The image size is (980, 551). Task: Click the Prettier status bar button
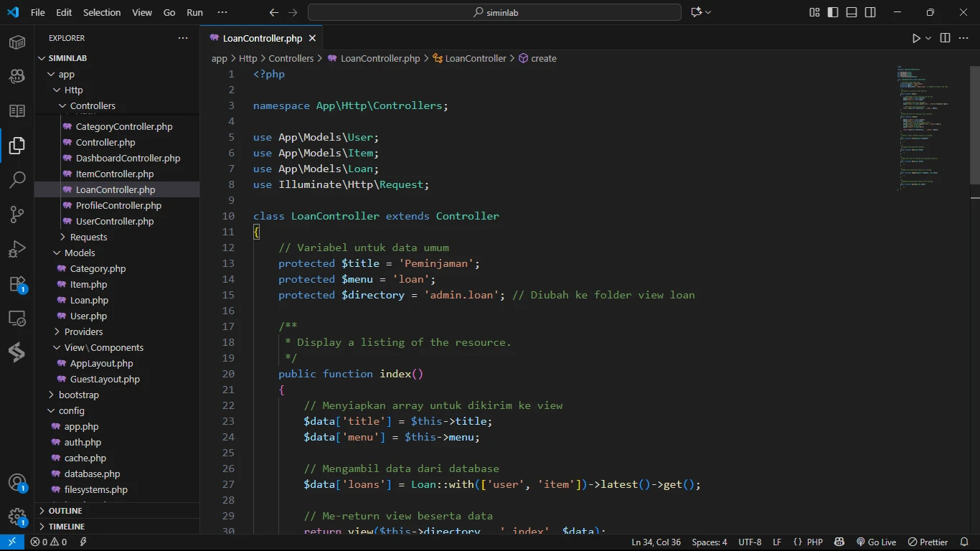(928, 542)
